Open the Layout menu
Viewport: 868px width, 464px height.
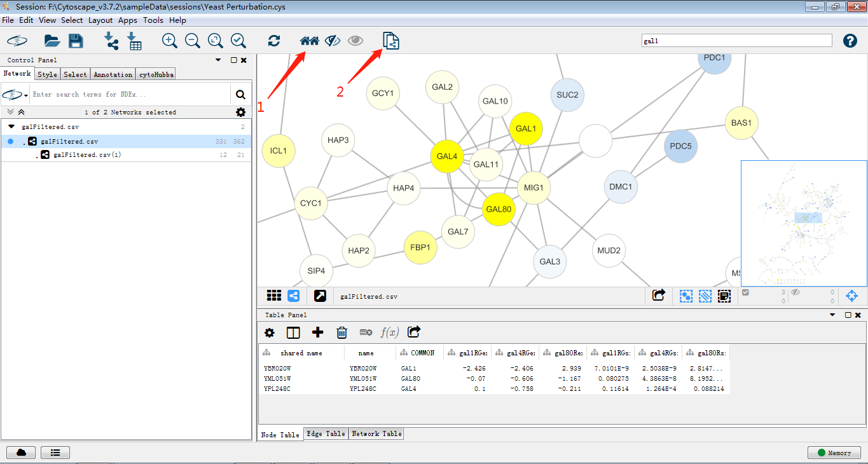click(x=100, y=20)
